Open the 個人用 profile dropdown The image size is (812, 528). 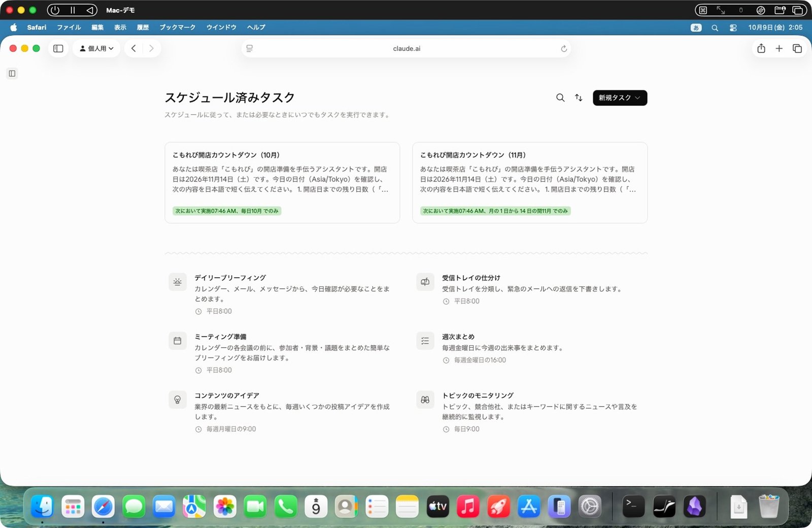click(96, 48)
